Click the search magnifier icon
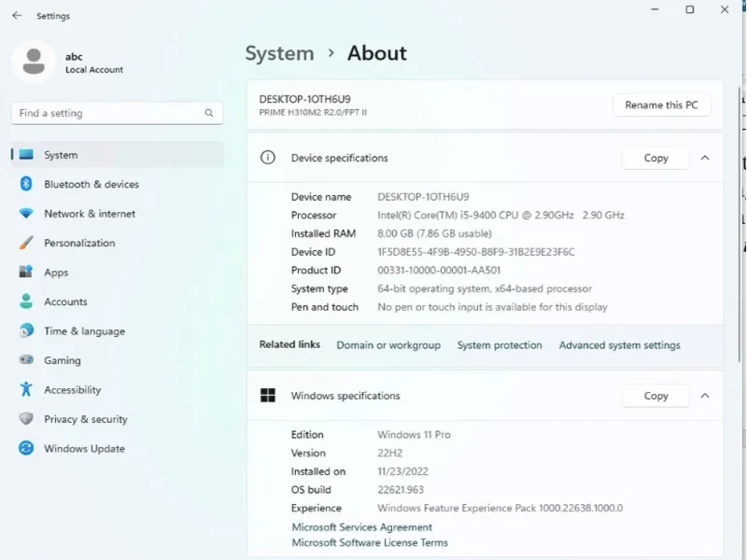 (208, 113)
